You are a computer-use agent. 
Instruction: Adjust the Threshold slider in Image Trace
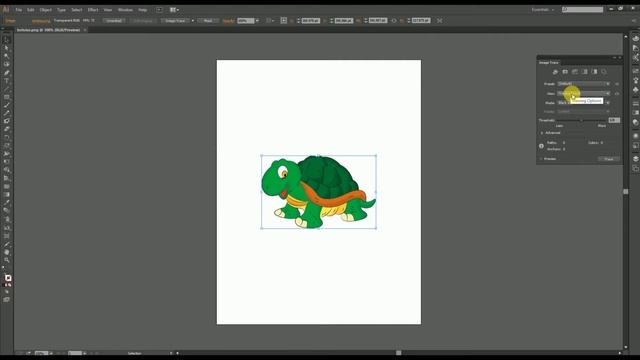click(x=581, y=120)
